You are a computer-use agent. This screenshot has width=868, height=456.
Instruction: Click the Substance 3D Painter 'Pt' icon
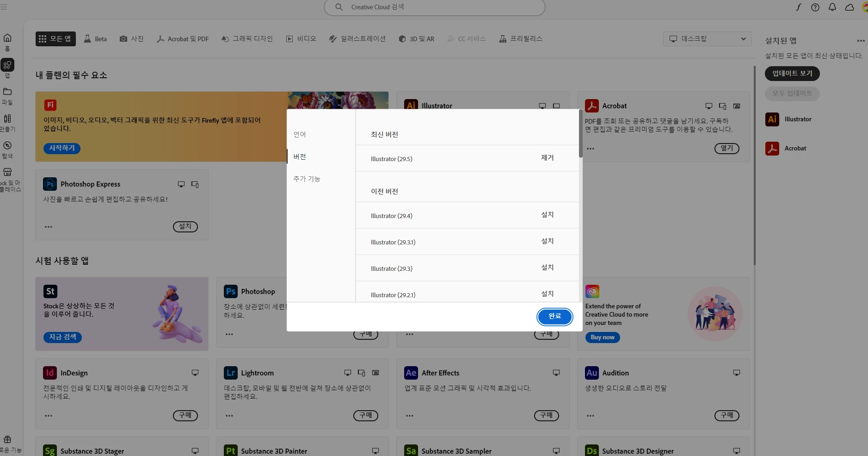[231, 450]
